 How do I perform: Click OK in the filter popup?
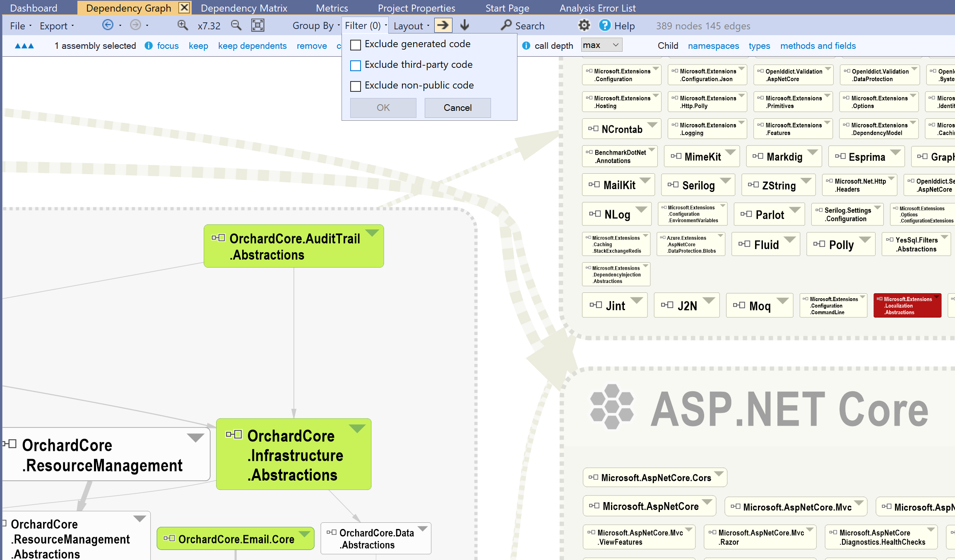[383, 108]
